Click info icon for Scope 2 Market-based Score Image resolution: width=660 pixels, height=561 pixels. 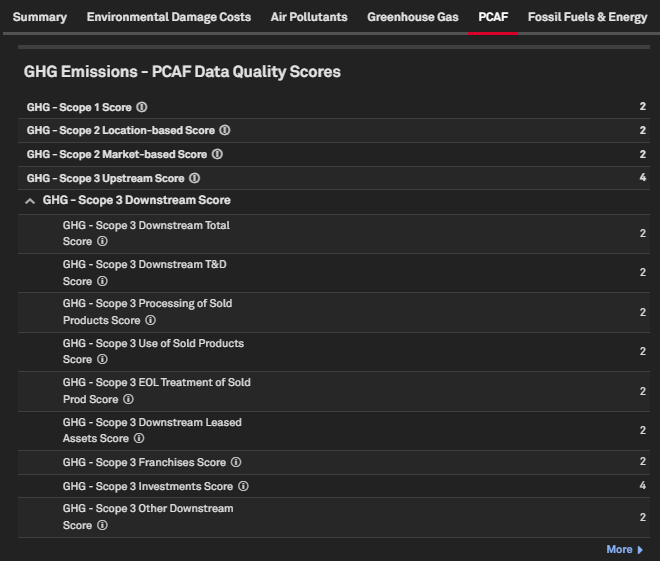[x=217, y=155]
